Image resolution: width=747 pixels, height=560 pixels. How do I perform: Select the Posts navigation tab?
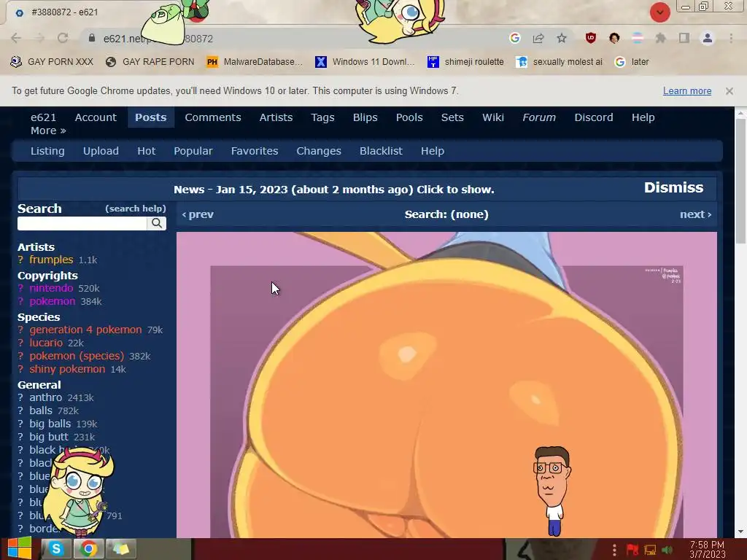150,117
